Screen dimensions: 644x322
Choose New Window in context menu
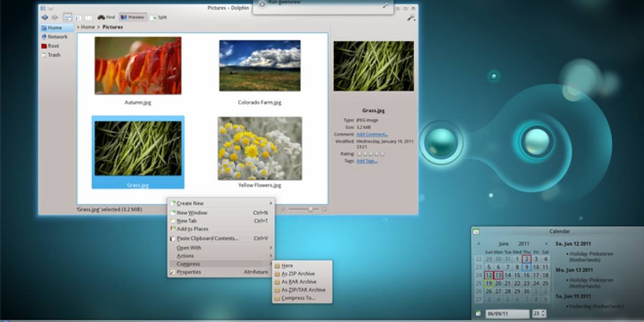coord(221,213)
